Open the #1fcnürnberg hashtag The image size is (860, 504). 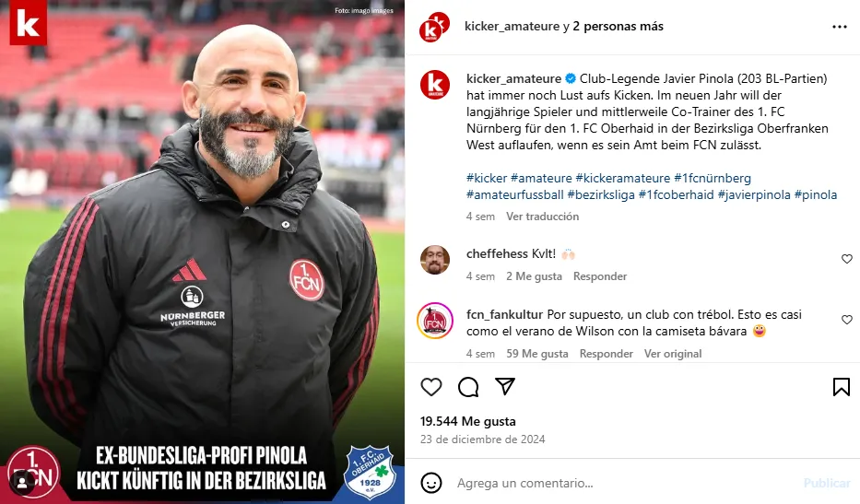coord(713,178)
